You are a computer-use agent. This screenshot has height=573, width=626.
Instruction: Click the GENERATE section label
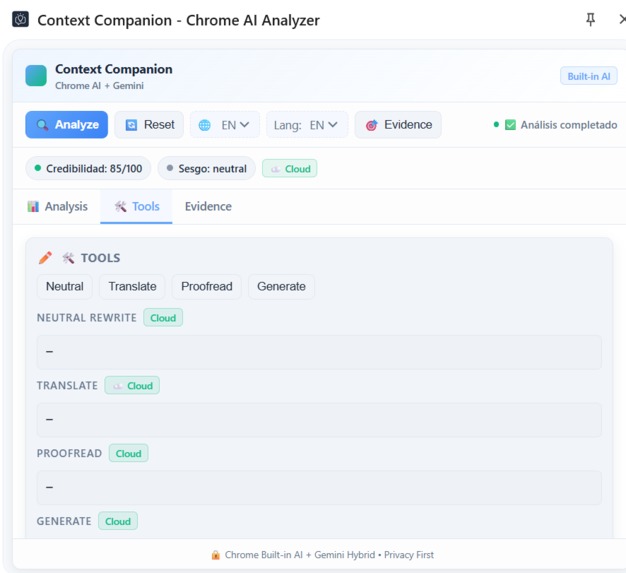[x=64, y=521]
